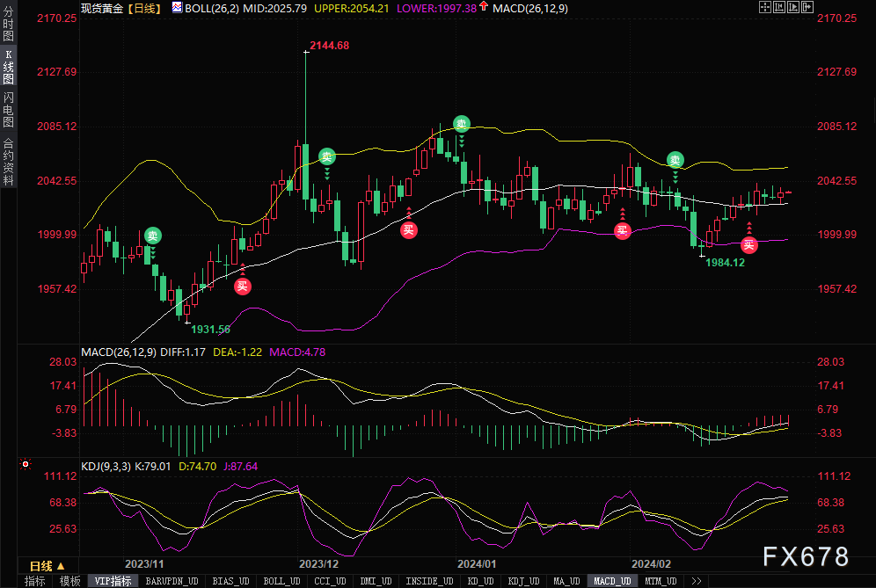
Task: Select the MA_UD indicator tab
Action: coord(566,581)
